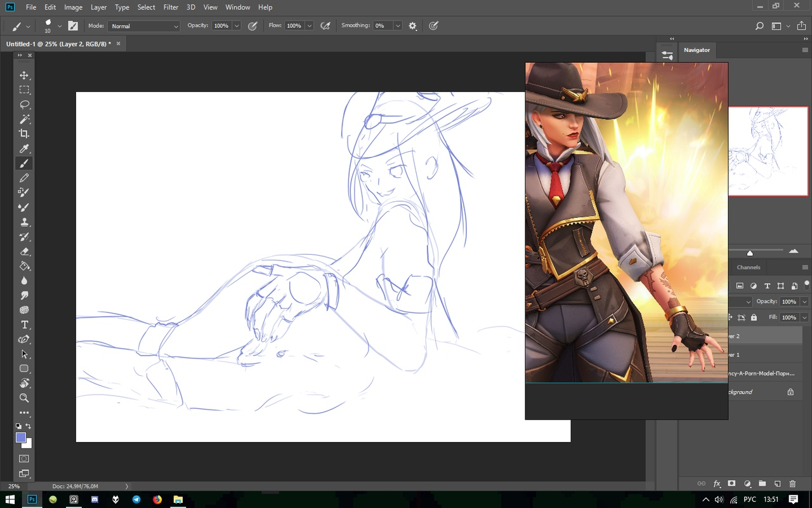Select the Zoom tool
The height and width of the screenshot is (508, 812).
(24, 398)
